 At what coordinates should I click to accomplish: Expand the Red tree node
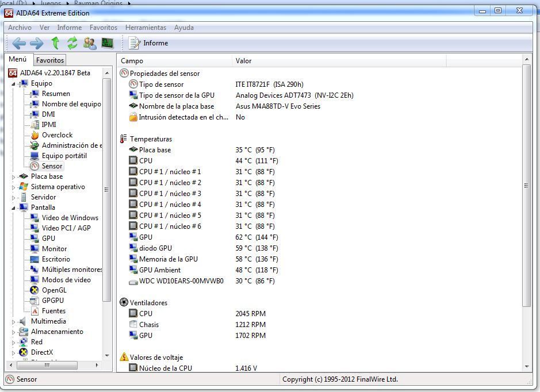coord(13,343)
